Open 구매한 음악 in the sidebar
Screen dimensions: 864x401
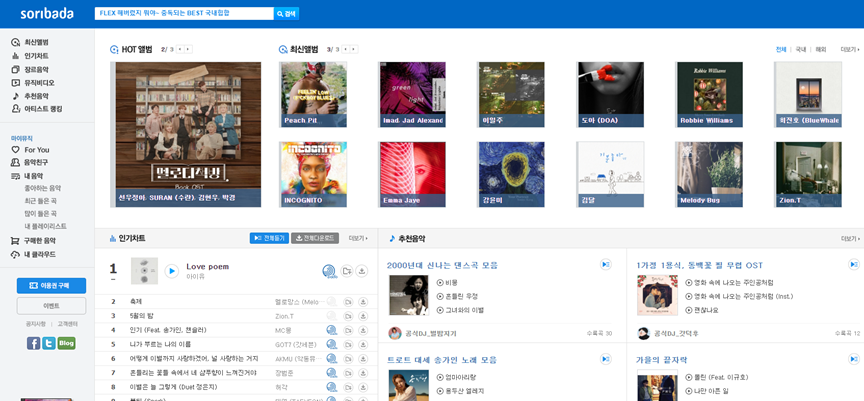pyautogui.click(x=39, y=241)
